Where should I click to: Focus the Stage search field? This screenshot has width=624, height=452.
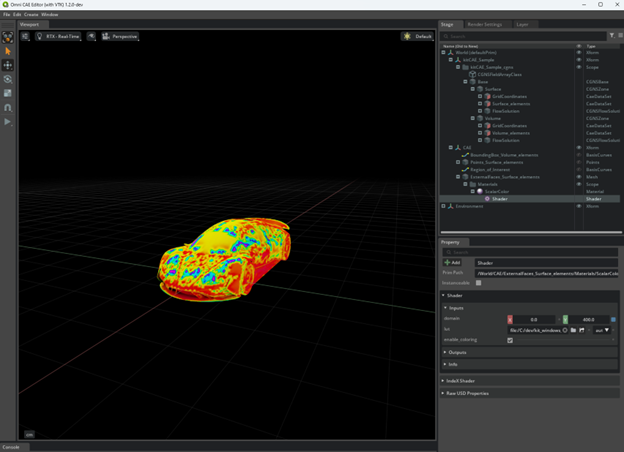[x=523, y=36]
